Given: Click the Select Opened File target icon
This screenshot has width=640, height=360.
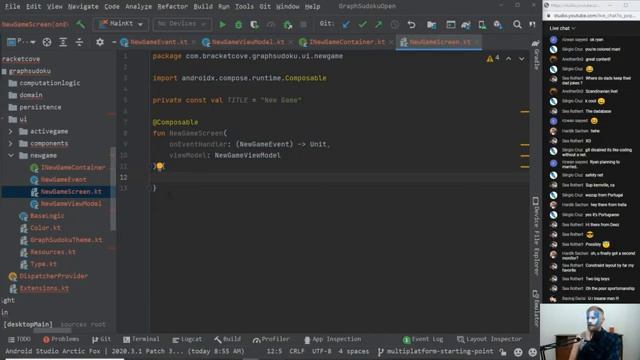Looking at the screenshot, I should tap(47, 42).
